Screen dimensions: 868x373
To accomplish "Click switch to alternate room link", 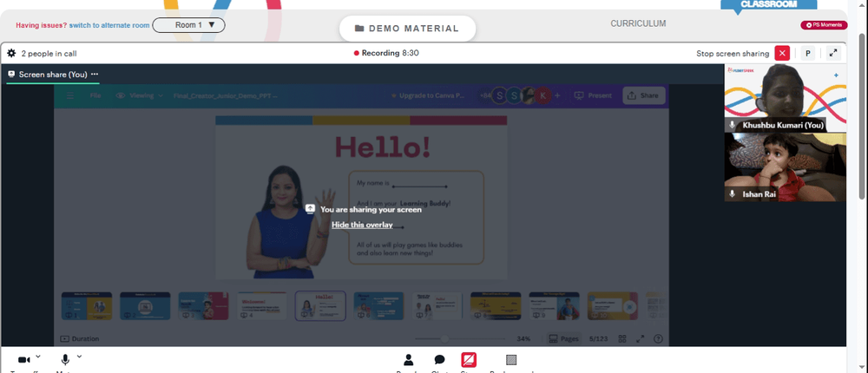I will coord(109,25).
